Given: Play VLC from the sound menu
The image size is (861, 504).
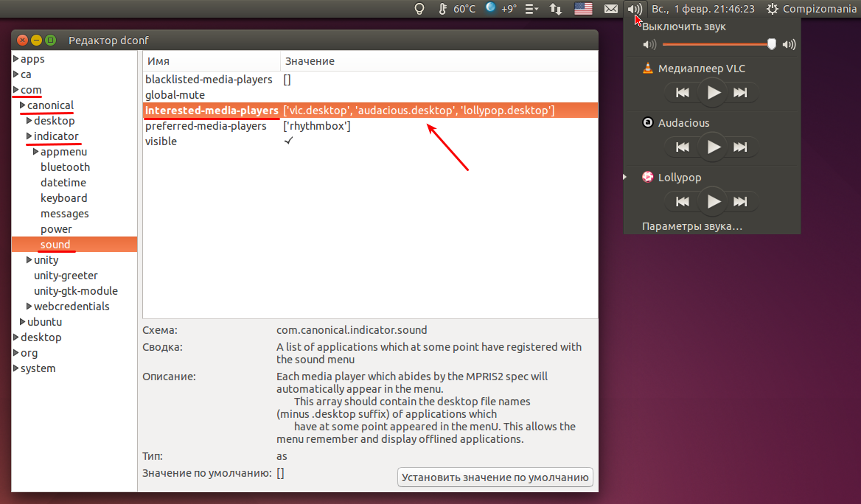Looking at the screenshot, I should coord(713,92).
